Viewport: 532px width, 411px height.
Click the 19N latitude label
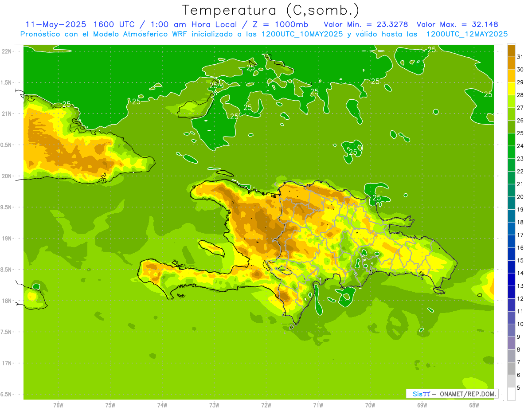tap(7, 238)
